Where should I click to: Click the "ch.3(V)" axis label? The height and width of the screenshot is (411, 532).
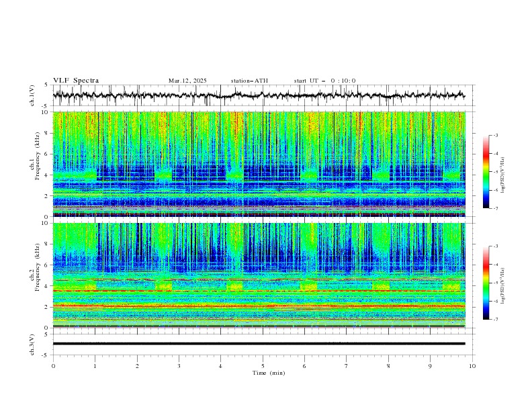pyautogui.click(x=32, y=345)
